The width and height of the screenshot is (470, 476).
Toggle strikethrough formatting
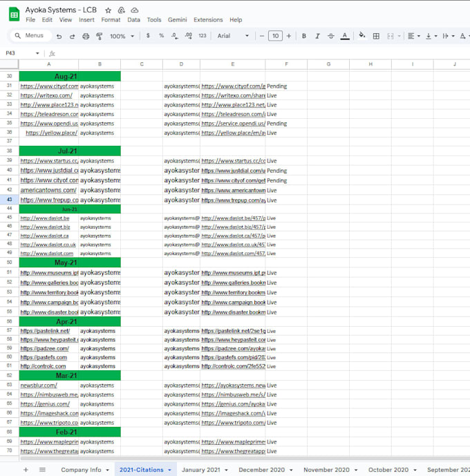click(331, 36)
